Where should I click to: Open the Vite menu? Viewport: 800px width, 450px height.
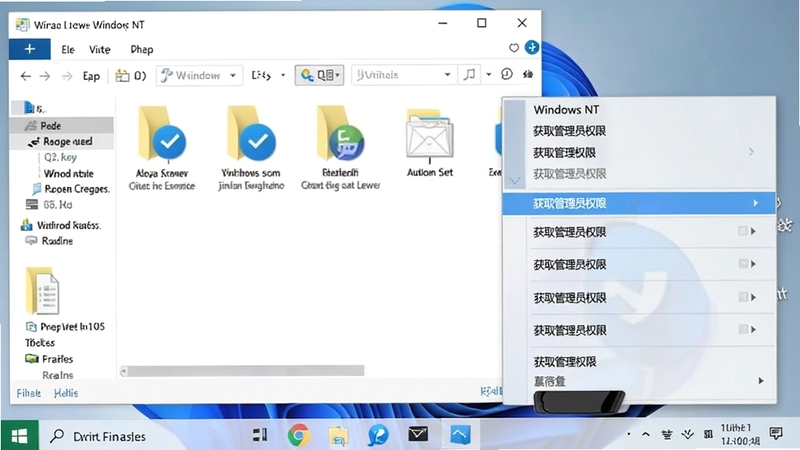click(x=99, y=49)
